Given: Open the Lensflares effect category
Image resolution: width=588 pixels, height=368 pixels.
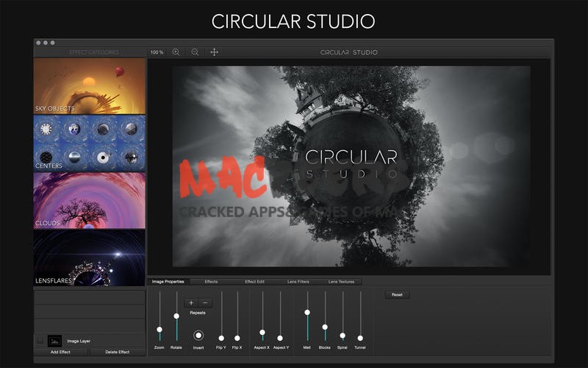Looking at the screenshot, I should (x=90, y=258).
